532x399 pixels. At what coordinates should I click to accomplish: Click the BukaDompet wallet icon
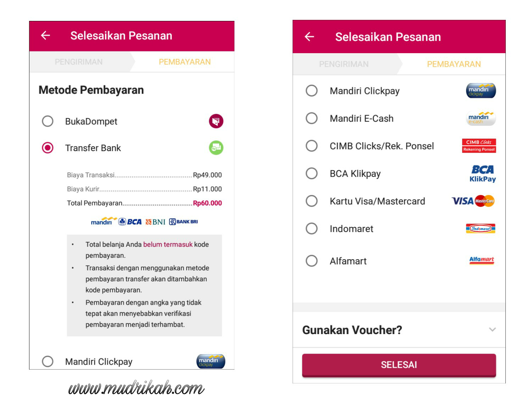(x=216, y=121)
